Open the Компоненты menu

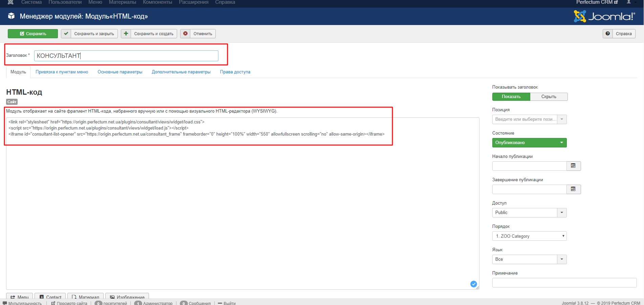[157, 2]
